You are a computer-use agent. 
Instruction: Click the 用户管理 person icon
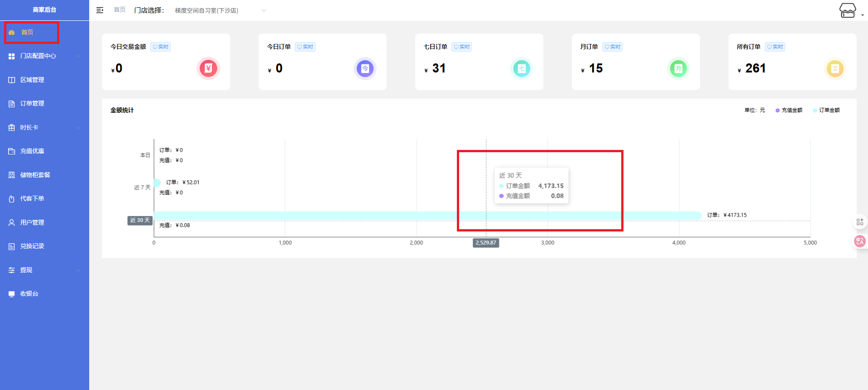[x=12, y=222]
